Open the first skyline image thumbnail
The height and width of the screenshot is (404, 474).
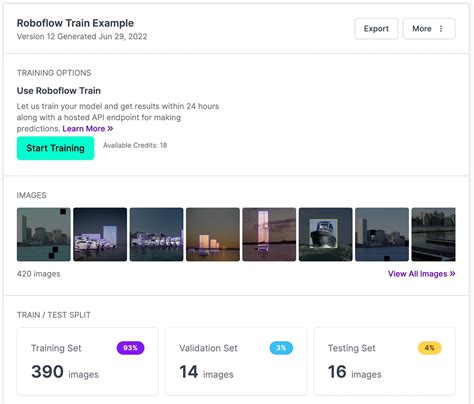[44, 234]
